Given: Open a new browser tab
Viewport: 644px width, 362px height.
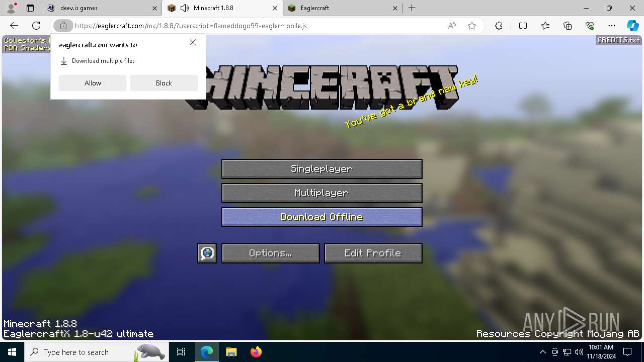Looking at the screenshot, I should coord(412,8).
